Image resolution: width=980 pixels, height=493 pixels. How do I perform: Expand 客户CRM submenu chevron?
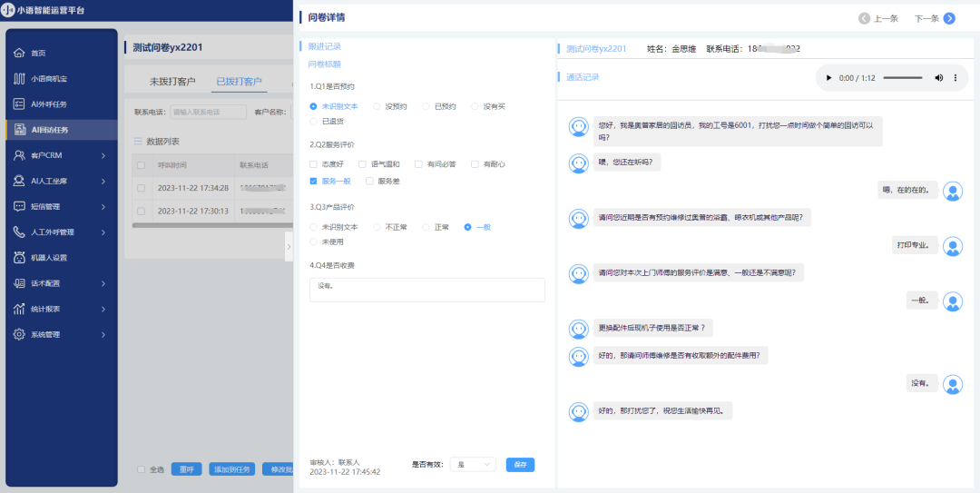[103, 155]
